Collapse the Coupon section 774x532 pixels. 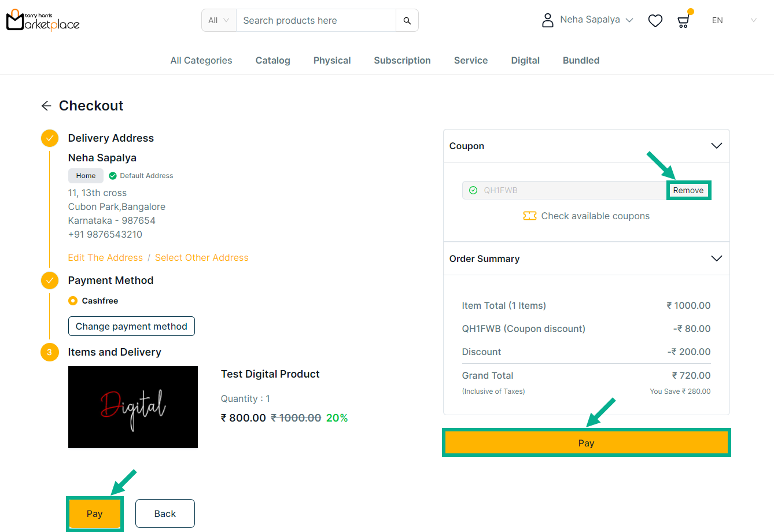(x=716, y=146)
